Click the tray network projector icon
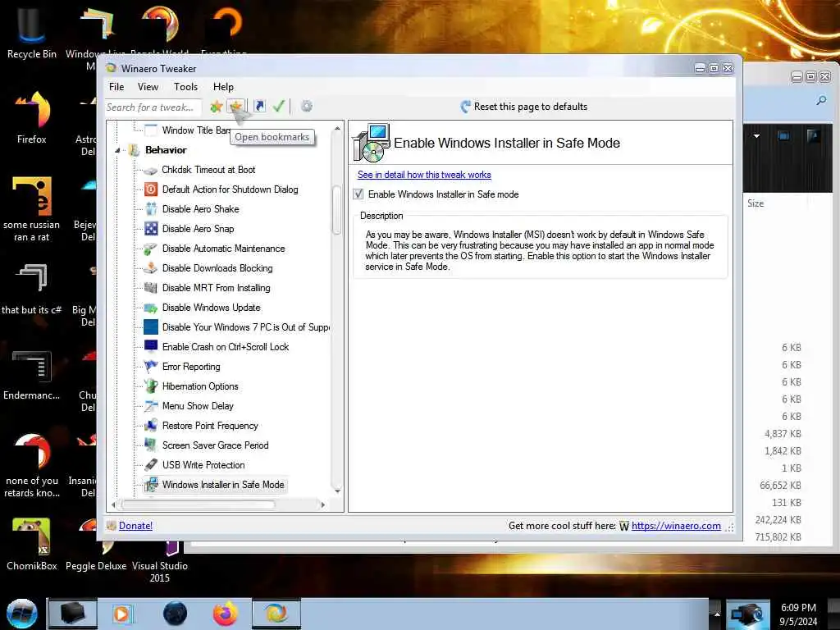This screenshot has height=630, width=840. click(x=747, y=614)
